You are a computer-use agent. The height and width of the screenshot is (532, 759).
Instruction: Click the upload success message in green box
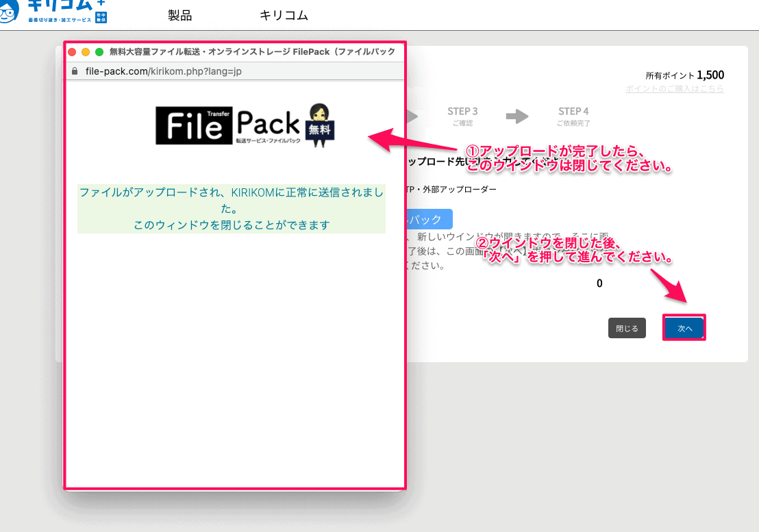(232, 208)
